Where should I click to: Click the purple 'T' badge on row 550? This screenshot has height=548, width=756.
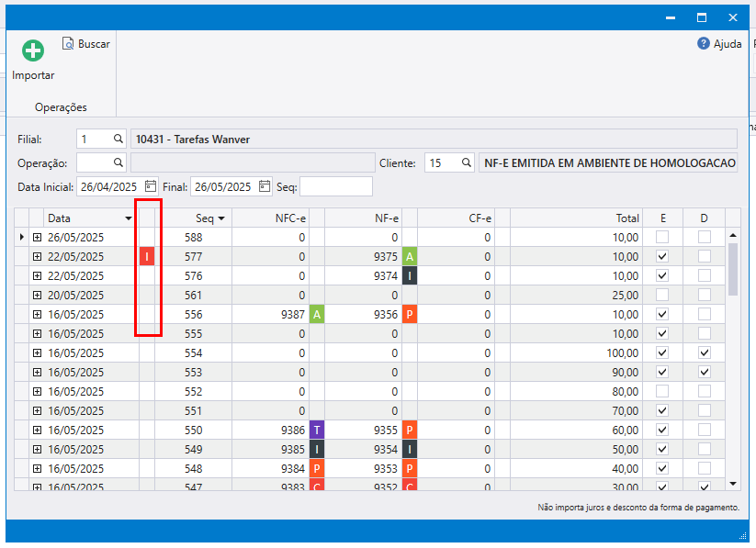(x=317, y=431)
